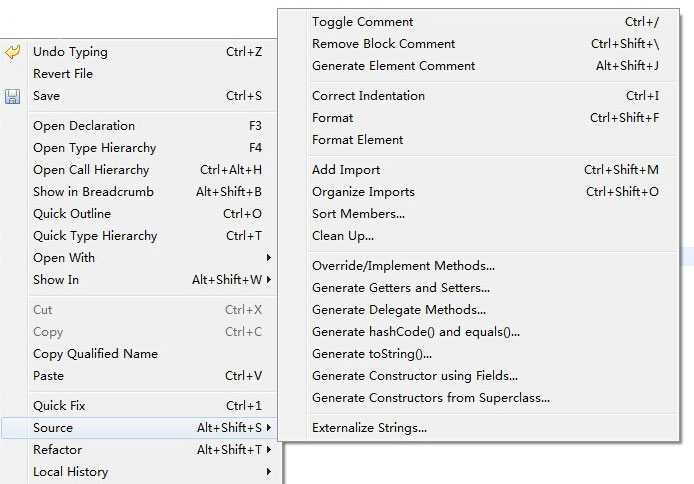
Task: Expand the Show In submenu arrow
Action: [x=269, y=280]
